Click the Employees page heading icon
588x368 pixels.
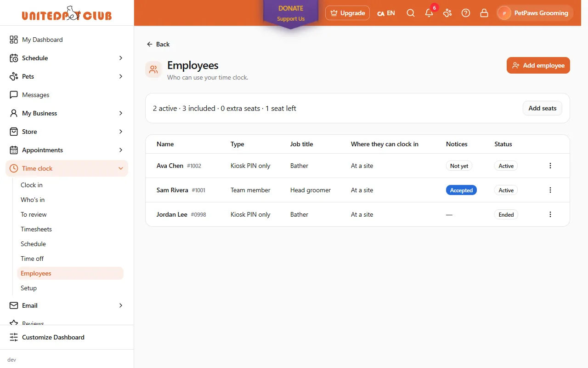(153, 69)
